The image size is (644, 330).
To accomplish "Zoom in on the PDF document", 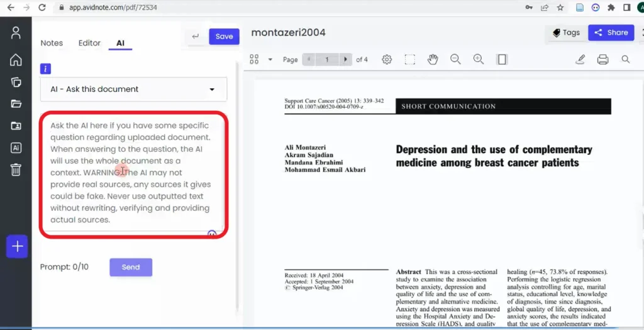I will (479, 59).
